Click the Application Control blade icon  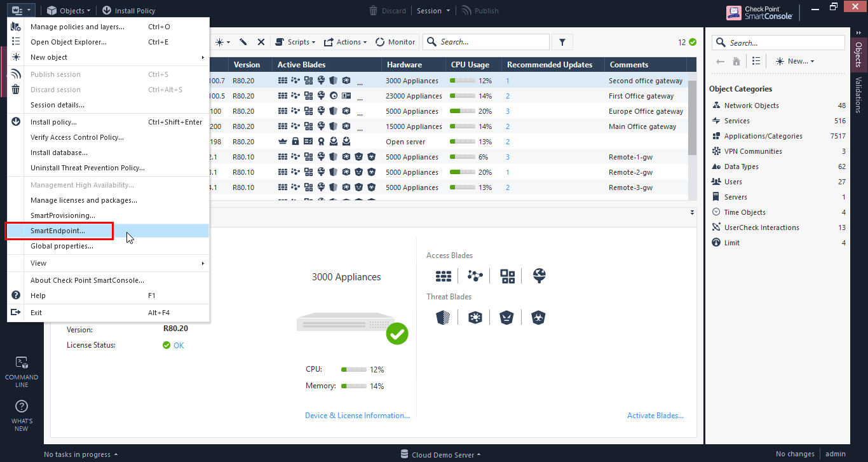[x=507, y=276]
